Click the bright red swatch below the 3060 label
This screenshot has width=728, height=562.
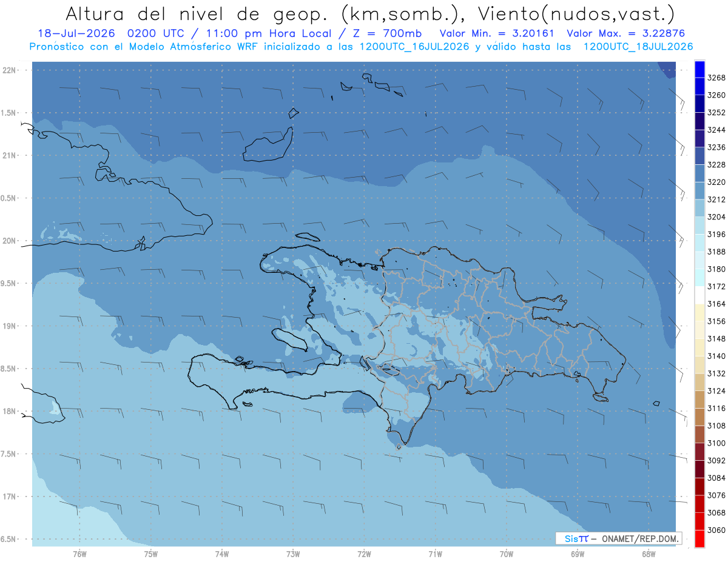(x=699, y=539)
